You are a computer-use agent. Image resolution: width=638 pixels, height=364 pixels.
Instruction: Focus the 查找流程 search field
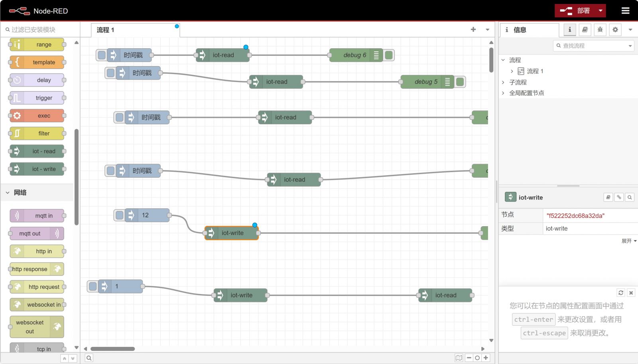coord(590,46)
